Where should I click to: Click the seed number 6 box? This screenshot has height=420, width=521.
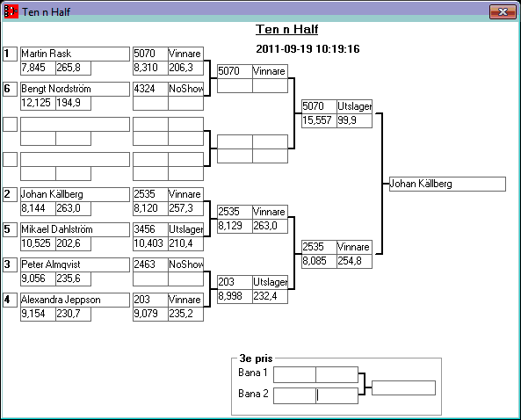pos(10,89)
